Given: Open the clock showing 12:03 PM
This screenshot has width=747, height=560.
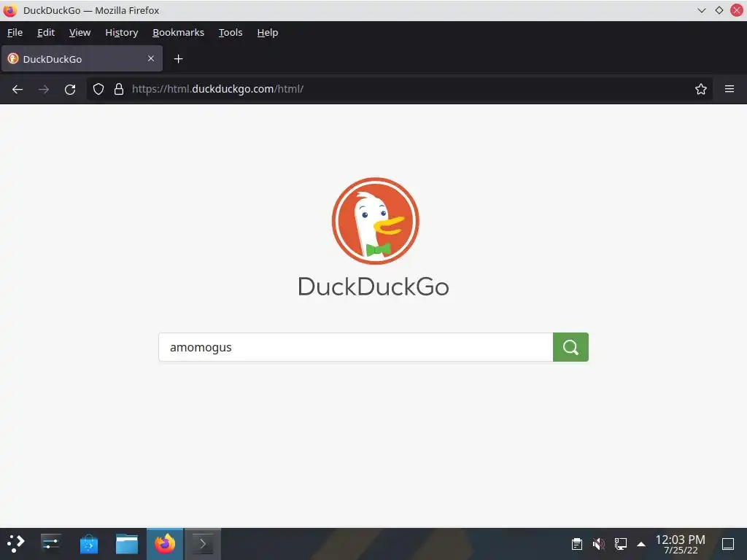Looking at the screenshot, I should pos(681,544).
